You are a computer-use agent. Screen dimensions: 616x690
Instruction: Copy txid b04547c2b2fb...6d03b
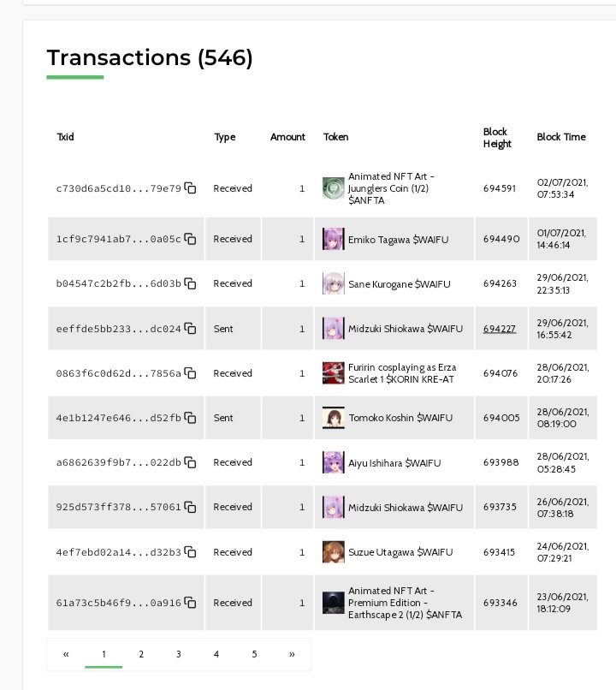coord(190,283)
